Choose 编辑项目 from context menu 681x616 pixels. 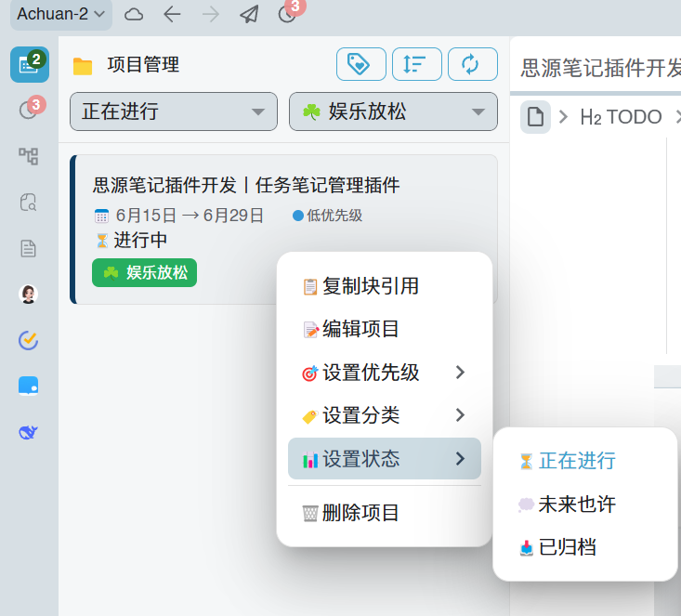click(x=385, y=329)
